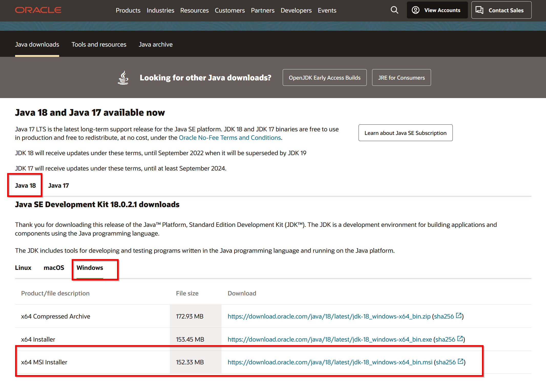Click the x64 Compressed Archive cell
This screenshot has height=392, width=546.
point(56,316)
